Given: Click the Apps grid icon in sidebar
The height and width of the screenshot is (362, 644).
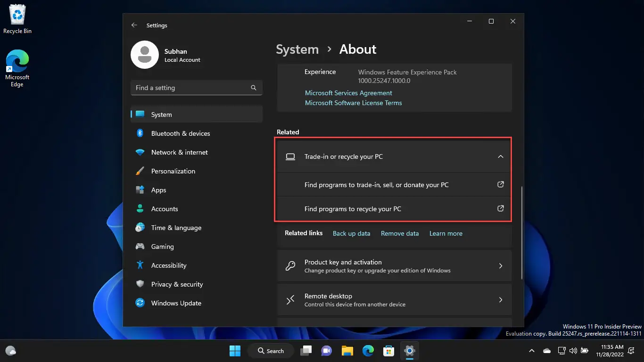Looking at the screenshot, I should [x=140, y=190].
